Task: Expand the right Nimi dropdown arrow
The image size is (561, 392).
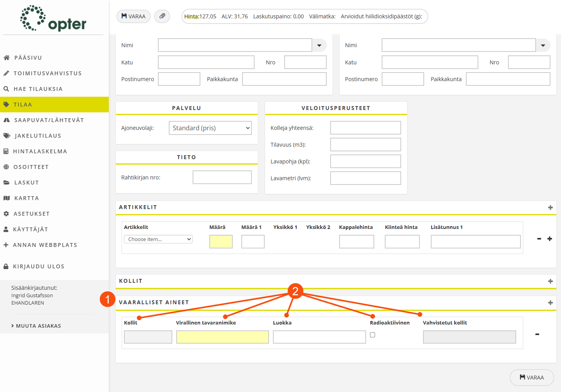Action: 543,45
